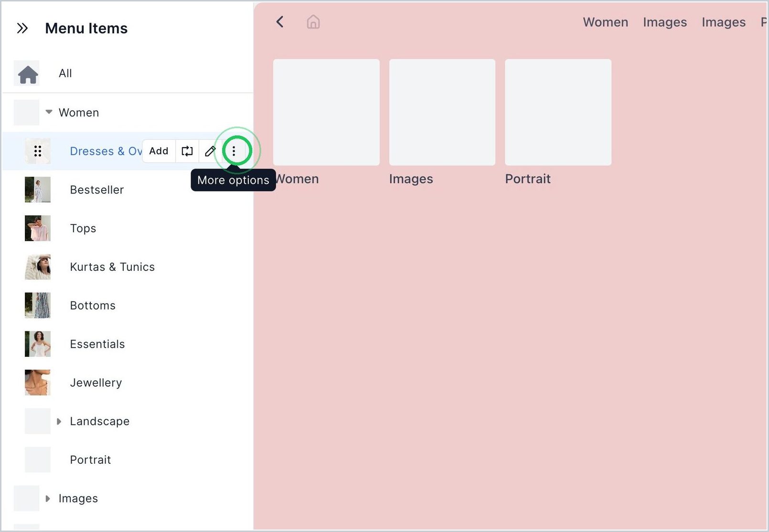Viewport: 769px width, 532px height.
Task: Open More options for Dresses row
Action: click(234, 151)
